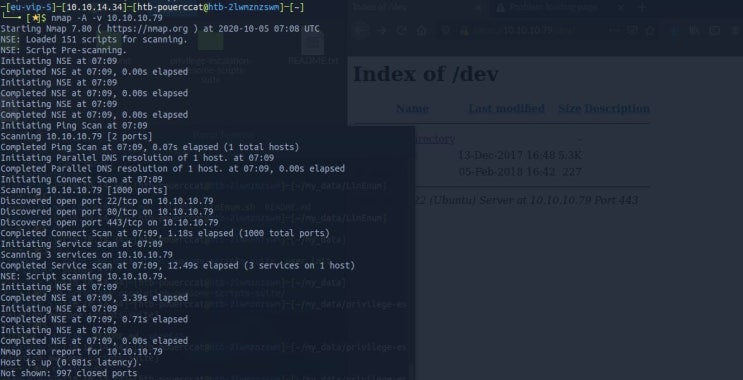
Task: Click the Initiating Ping Scan line
Action: pos(74,126)
